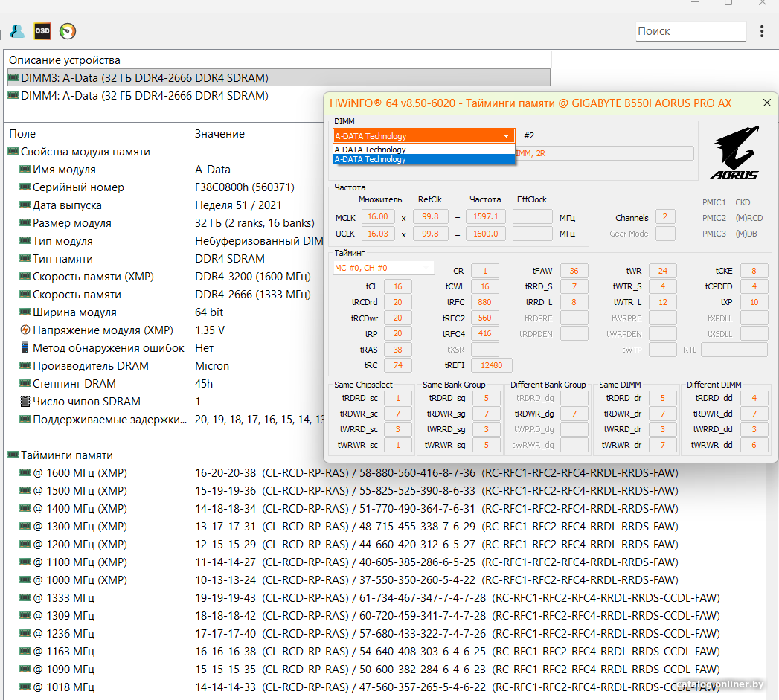The height and width of the screenshot is (700, 779).
Task: Click icon beside Поддерживаемые задержки
Action: tap(25, 419)
